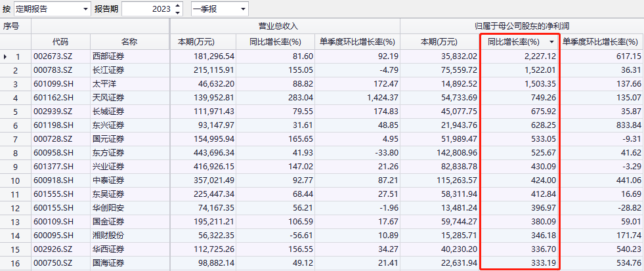644x271 pixels.
Task: Decrease report year using down arrow
Action: [177, 12]
